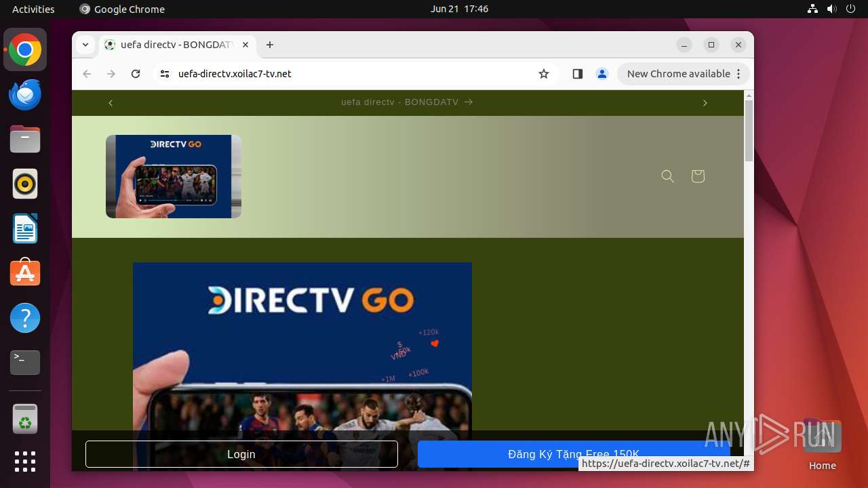Select the uefa directv - BONGDATV tab

[x=176, y=45]
